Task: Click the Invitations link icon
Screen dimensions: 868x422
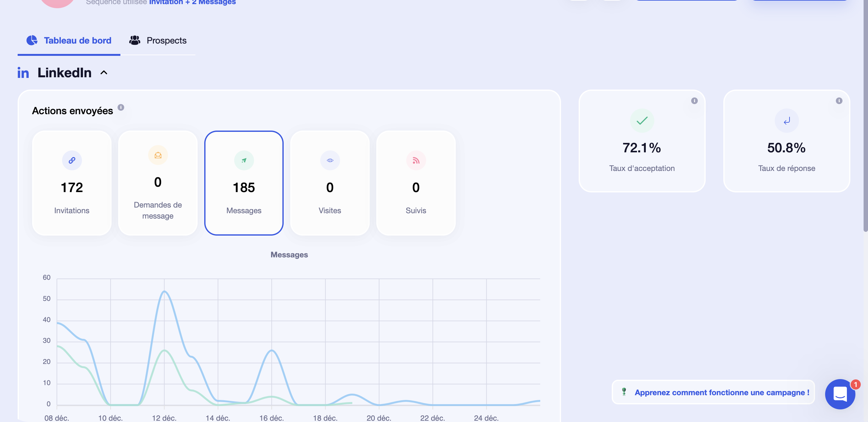Action: coord(72,161)
